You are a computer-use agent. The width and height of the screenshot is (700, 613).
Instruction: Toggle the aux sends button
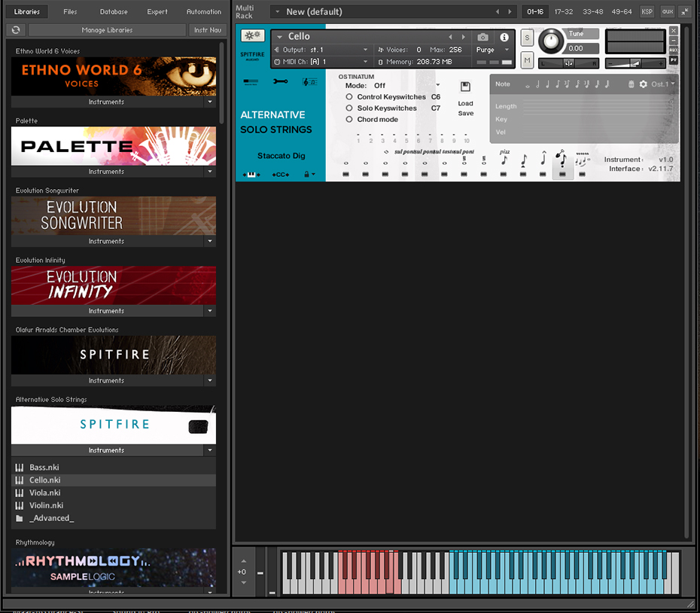point(668,11)
